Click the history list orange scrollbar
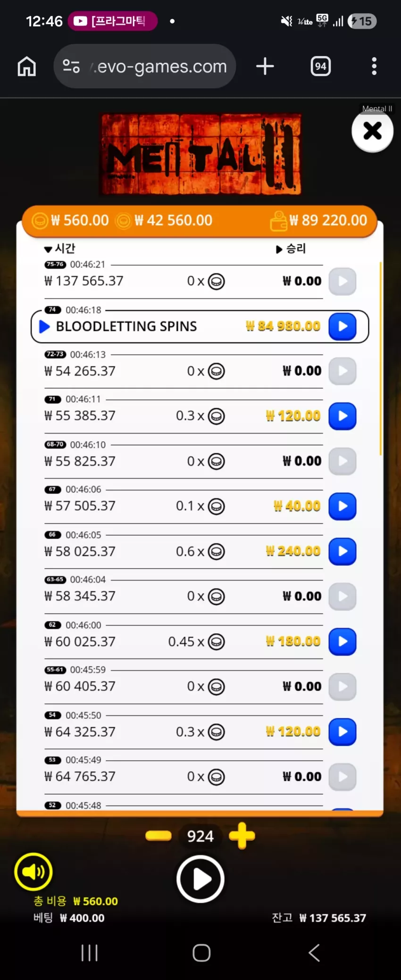 click(x=380, y=358)
